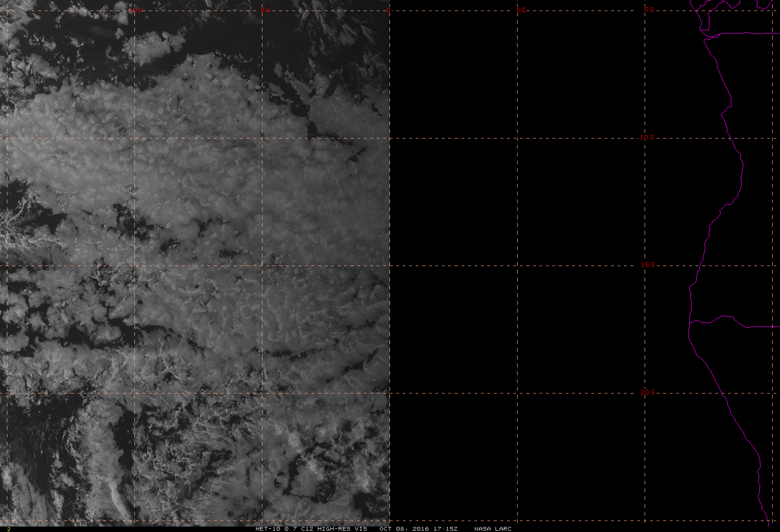Image resolution: width=780 pixels, height=532 pixels.
Task: Click the MET-10 0.7 C12 HIGH-RES VIS caption
Action: click(311, 529)
